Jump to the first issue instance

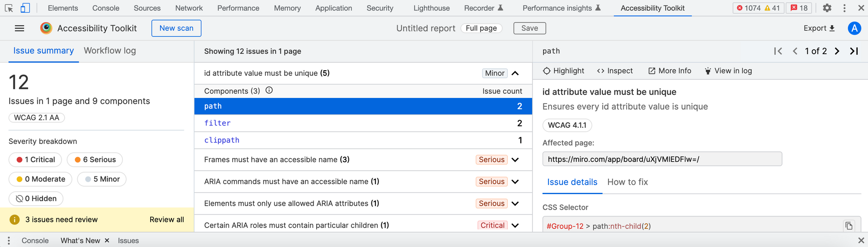coord(778,51)
